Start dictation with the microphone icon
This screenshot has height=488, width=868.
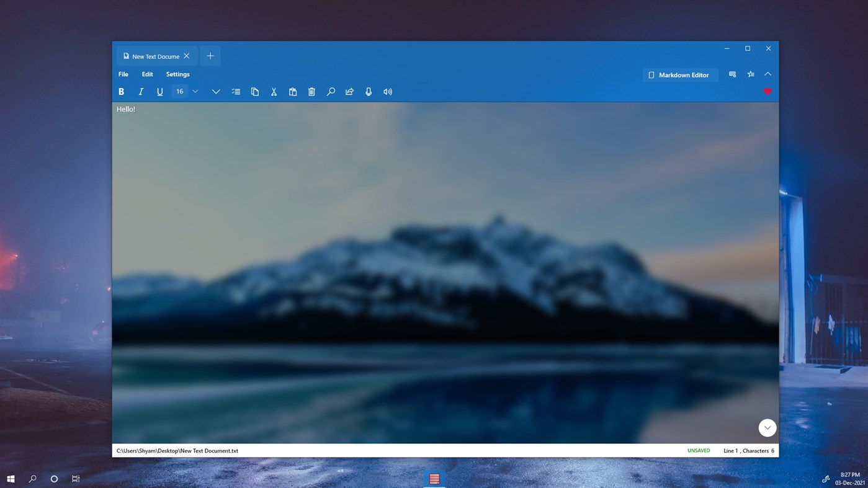[x=368, y=91]
